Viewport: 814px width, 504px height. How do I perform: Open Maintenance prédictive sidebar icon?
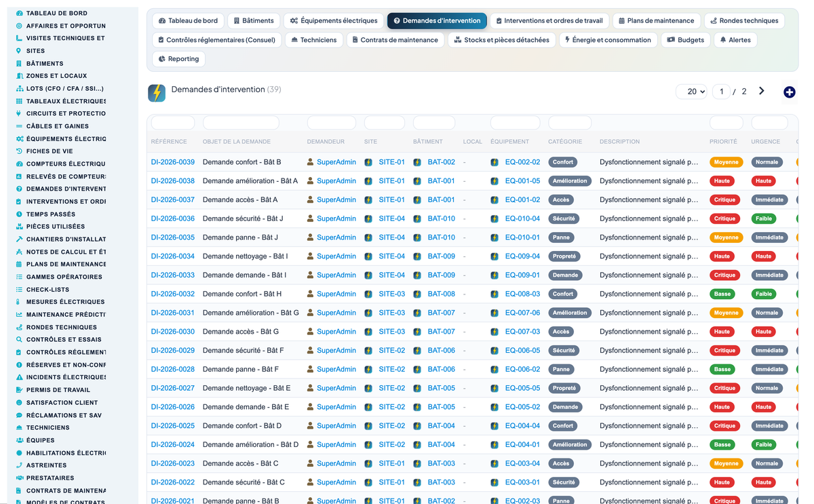pyautogui.click(x=19, y=314)
